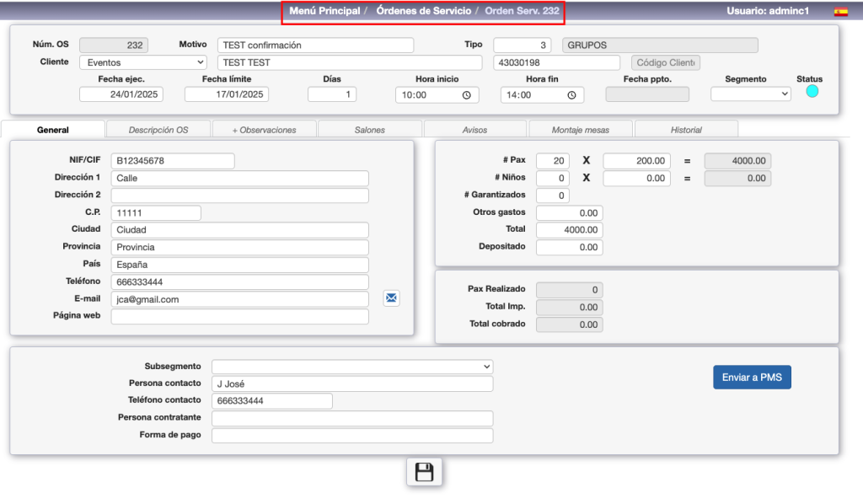Focus the Fecha límite date field
Image resolution: width=863 pixels, height=504 pixels.
click(x=226, y=94)
